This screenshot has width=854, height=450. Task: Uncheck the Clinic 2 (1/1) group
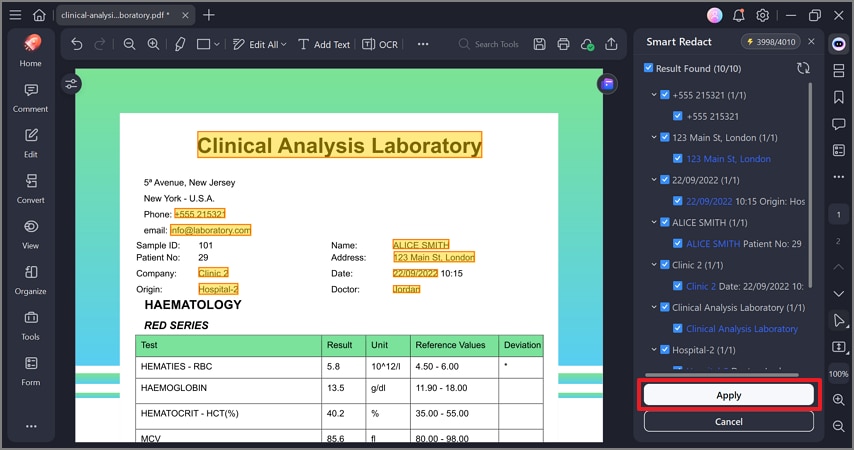tap(664, 265)
